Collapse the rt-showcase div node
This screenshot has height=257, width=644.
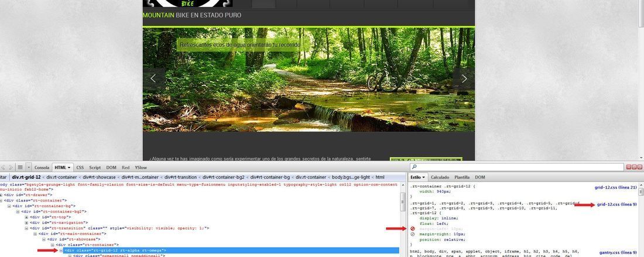pos(43,239)
